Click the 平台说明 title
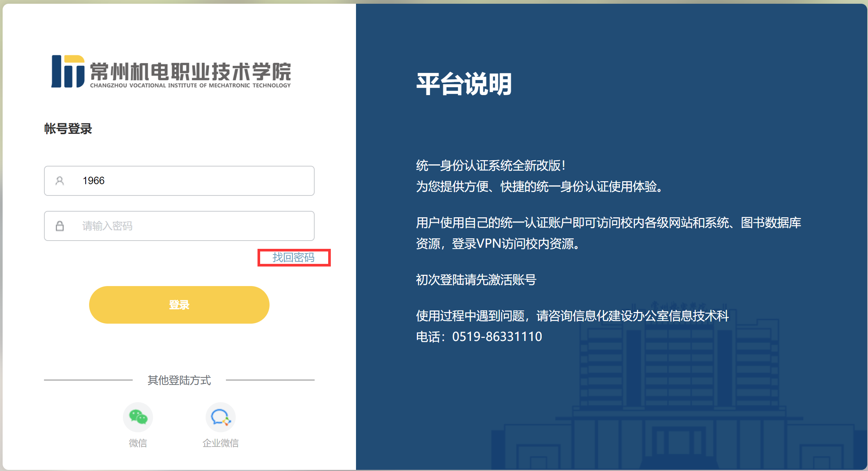The width and height of the screenshot is (868, 471). click(464, 84)
